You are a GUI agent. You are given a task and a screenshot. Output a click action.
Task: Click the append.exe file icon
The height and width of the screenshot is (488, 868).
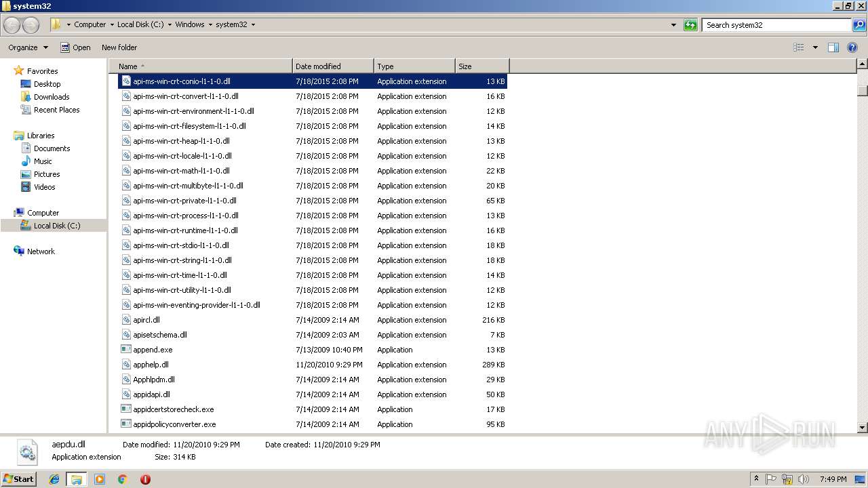126,350
